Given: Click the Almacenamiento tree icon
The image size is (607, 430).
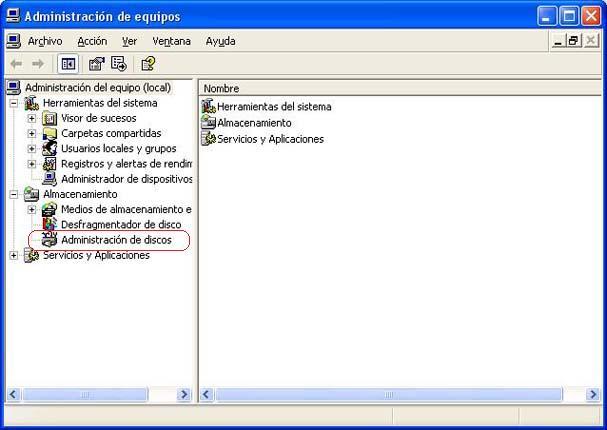Looking at the screenshot, I should (31, 194).
